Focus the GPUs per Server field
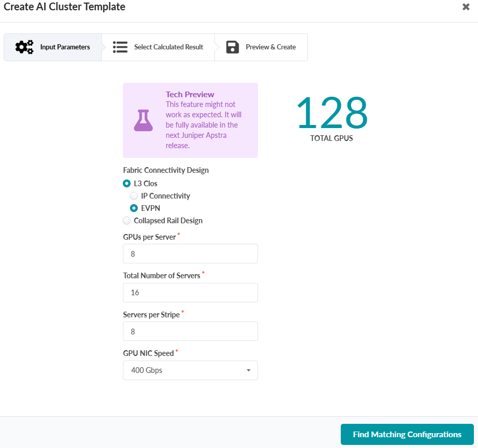This screenshot has height=448, width=478. click(190, 254)
